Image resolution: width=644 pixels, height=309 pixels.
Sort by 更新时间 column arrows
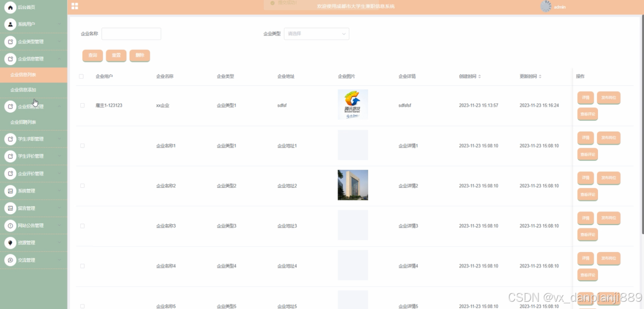tap(540, 77)
